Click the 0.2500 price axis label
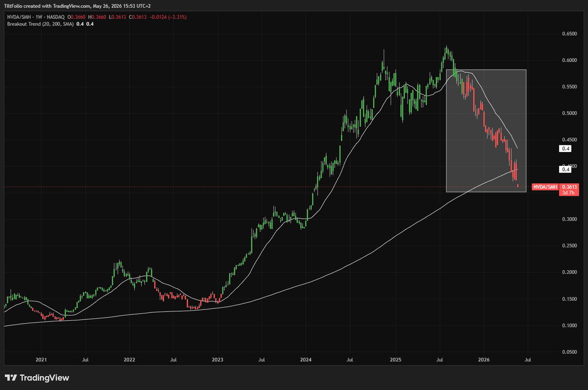The image size is (588, 390). pyautogui.click(x=569, y=246)
